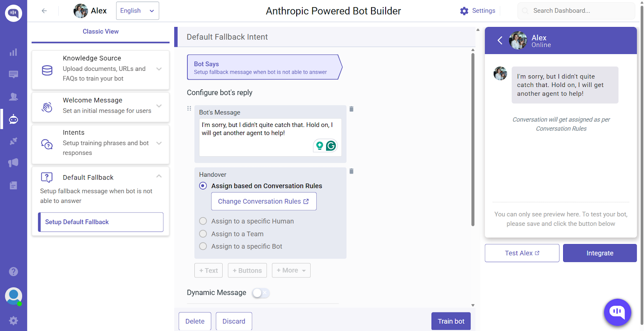Toggle the Dynamic Message switch

pyautogui.click(x=261, y=293)
